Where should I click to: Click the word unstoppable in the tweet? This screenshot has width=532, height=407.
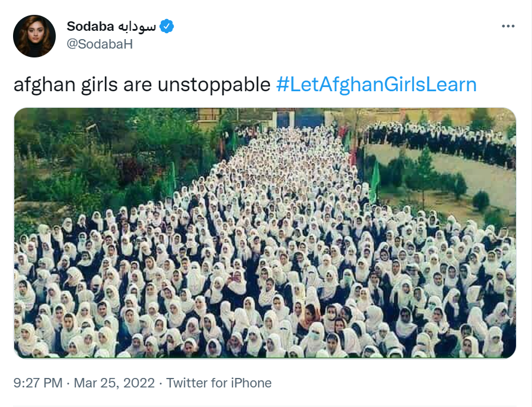[214, 85]
